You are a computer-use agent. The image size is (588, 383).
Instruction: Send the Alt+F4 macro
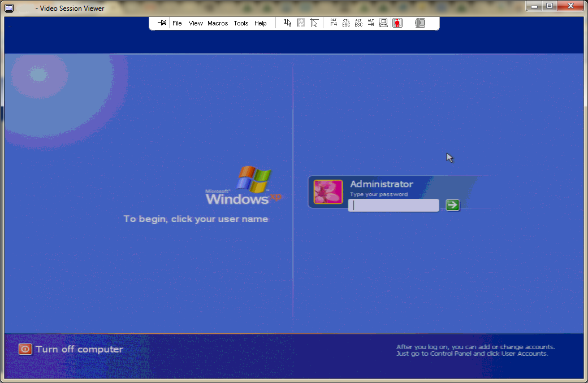[334, 23]
